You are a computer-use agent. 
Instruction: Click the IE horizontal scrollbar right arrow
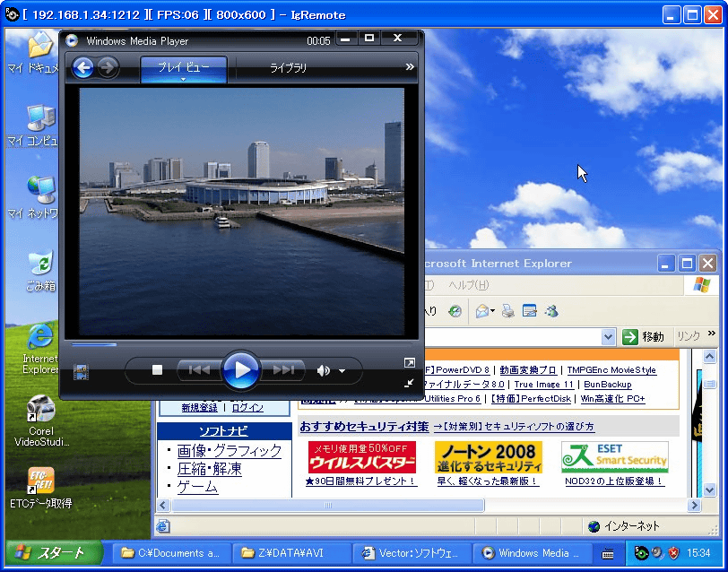(x=694, y=505)
